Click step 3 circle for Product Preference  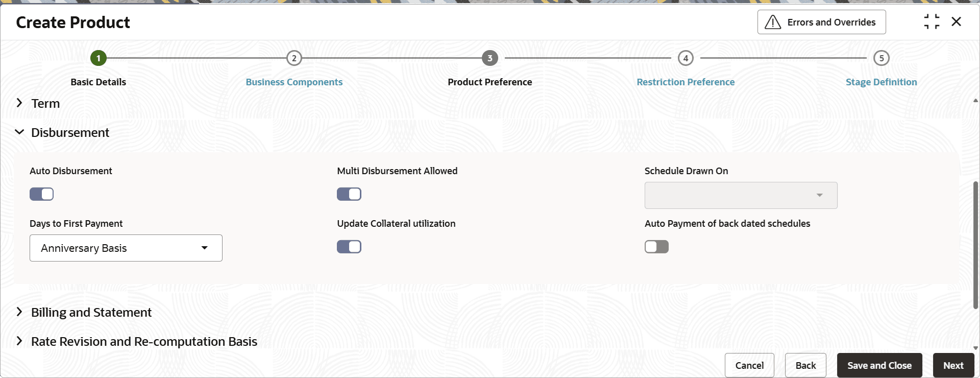(x=490, y=58)
